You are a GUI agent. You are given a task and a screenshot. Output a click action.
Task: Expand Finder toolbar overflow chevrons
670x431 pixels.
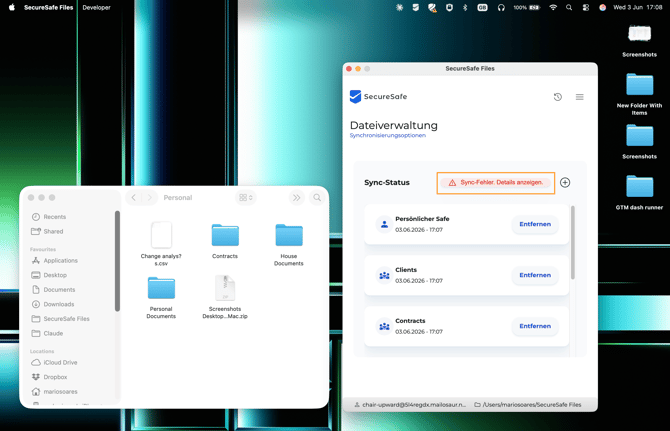click(x=296, y=197)
